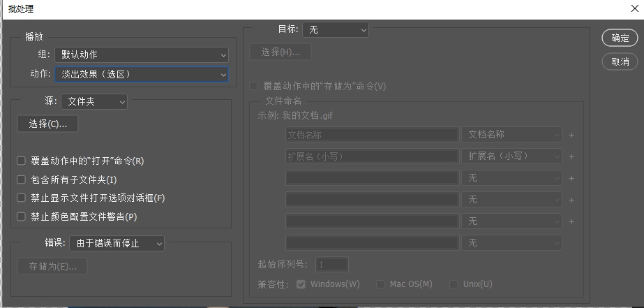Image resolution: width=644 pixels, height=308 pixels.
Task: Tick the Unix(U) compatibility checkbox
Action: coord(454,284)
